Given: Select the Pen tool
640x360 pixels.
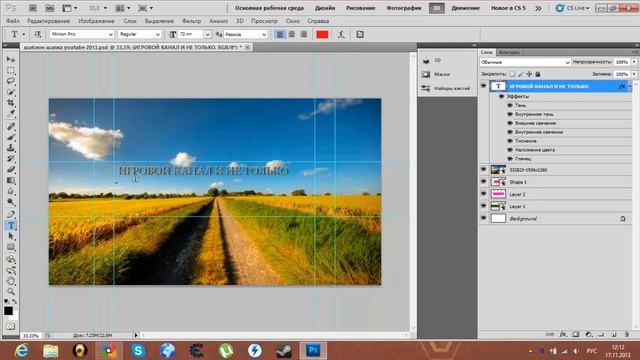Looking at the screenshot, I should pos(11,214).
